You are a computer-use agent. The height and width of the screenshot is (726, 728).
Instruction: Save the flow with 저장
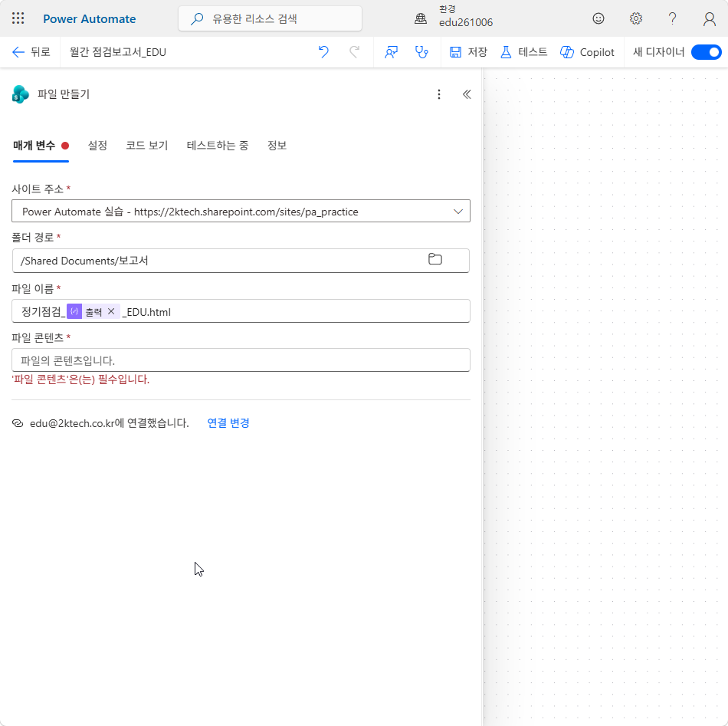pyautogui.click(x=468, y=52)
